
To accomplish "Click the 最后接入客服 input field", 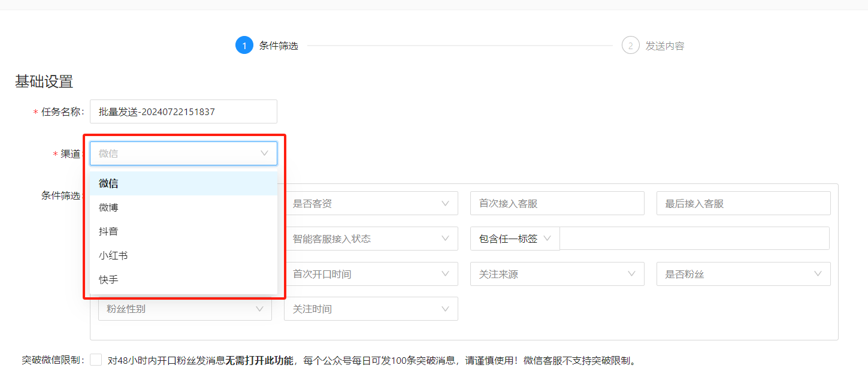I will pos(743,204).
